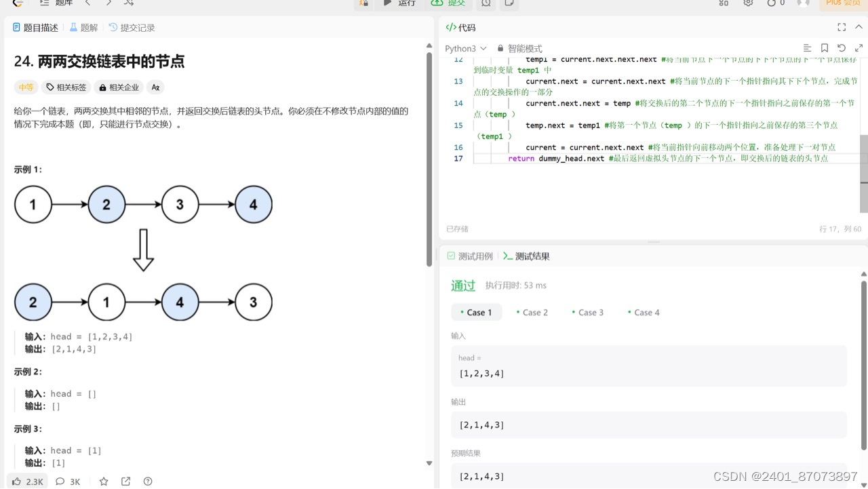Click the 示例 2: heading
This screenshot has width=868, height=489.
pyautogui.click(x=28, y=372)
